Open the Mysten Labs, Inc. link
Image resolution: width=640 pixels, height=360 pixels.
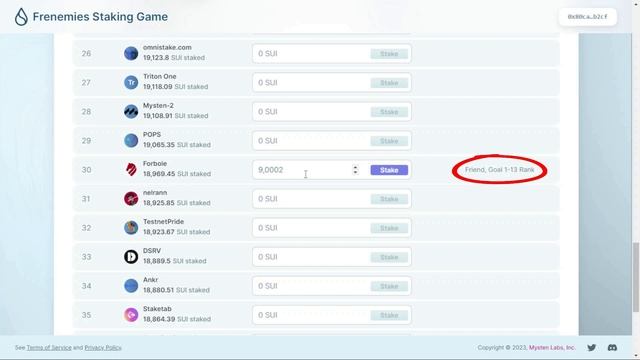tap(552, 348)
